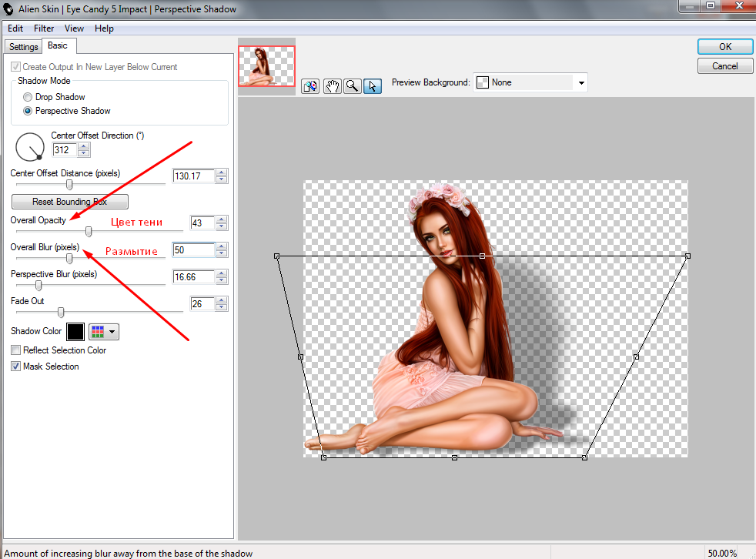Select the Drop Shadow radio button

pyautogui.click(x=28, y=97)
